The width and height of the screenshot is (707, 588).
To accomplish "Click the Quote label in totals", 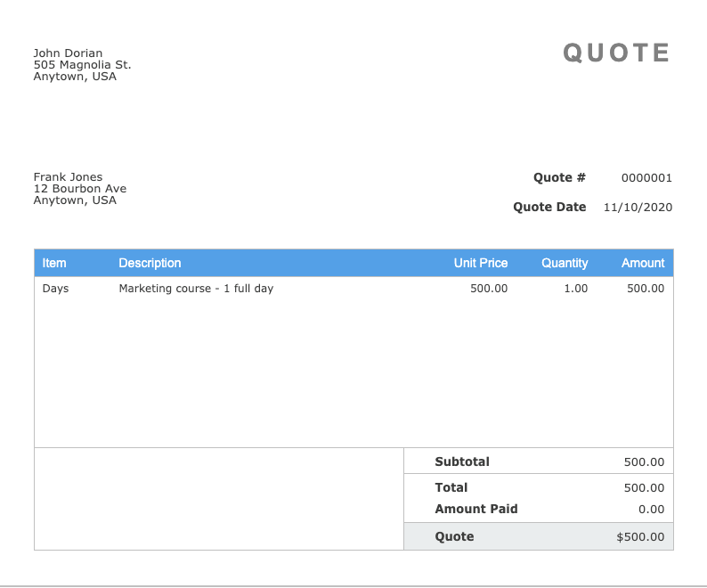I will pyautogui.click(x=454, y=536).
